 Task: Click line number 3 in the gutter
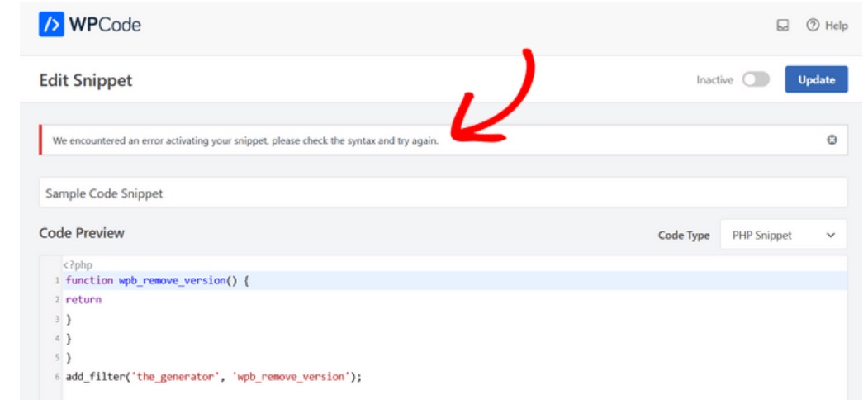click(x=57, y=319)
